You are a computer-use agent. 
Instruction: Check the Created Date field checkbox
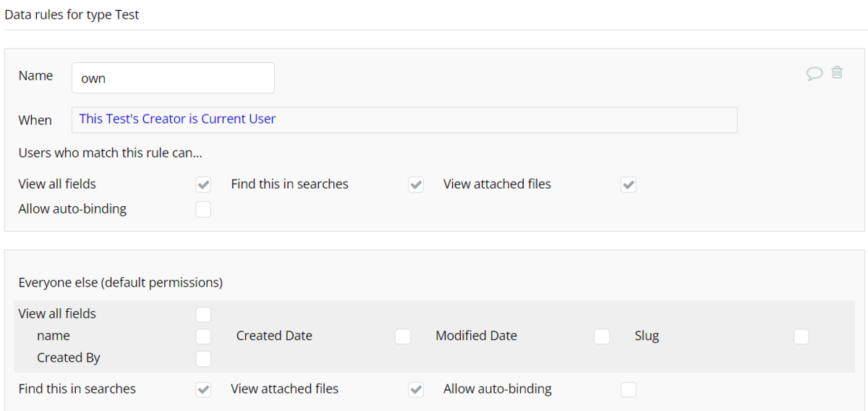point(403,336)
